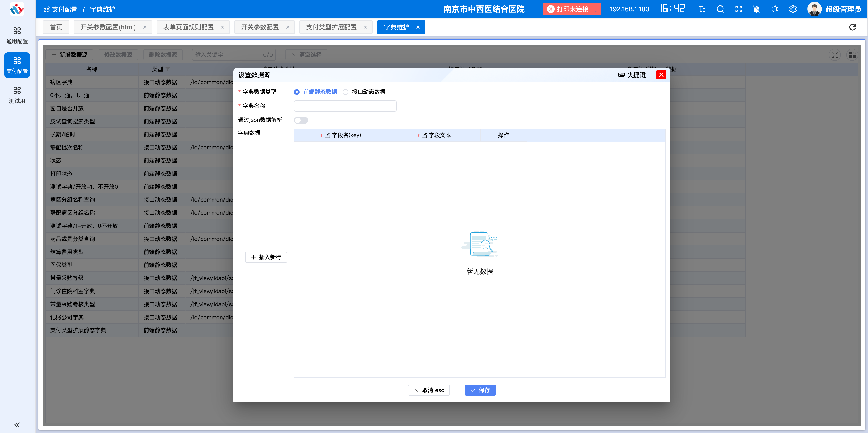Click 插入新行 to add a row
Image resolution: width=868 pixels, height=433 pixels.
[266, 257]
